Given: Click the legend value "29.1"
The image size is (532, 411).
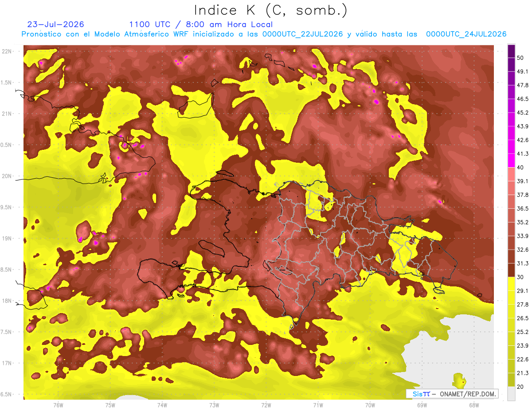Looking at the screenshot, I should click(x=522, y=291).
